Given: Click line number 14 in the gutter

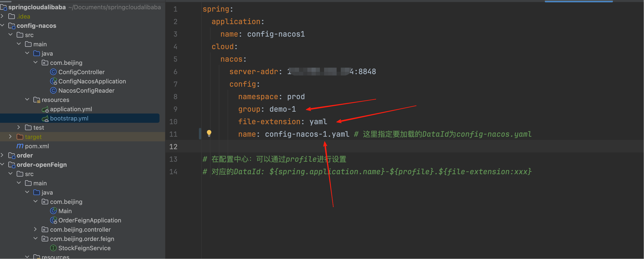Looking at the screenshot, I should [173, 172].
